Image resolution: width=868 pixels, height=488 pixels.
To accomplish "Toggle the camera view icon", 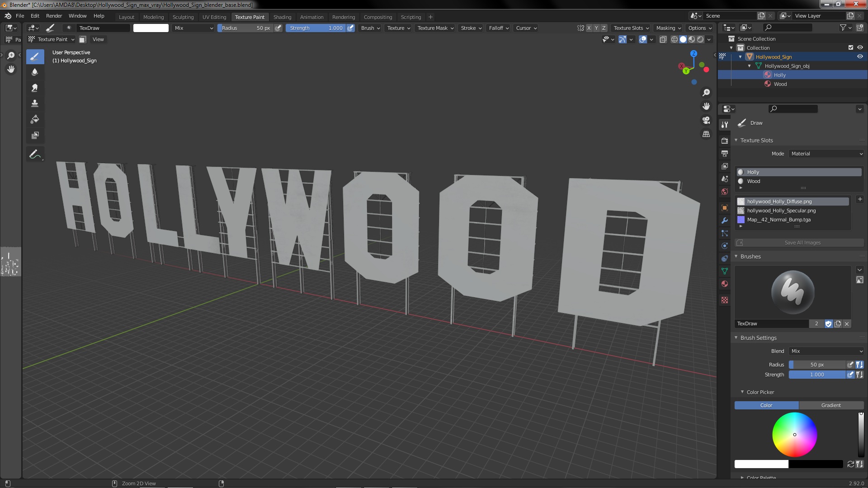I will point(706,120).
